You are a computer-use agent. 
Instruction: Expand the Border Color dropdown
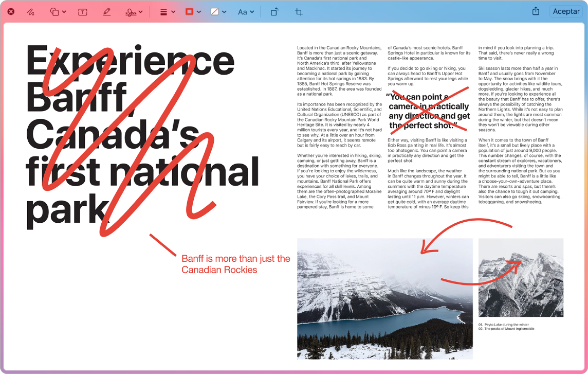(x=199, y=11)
